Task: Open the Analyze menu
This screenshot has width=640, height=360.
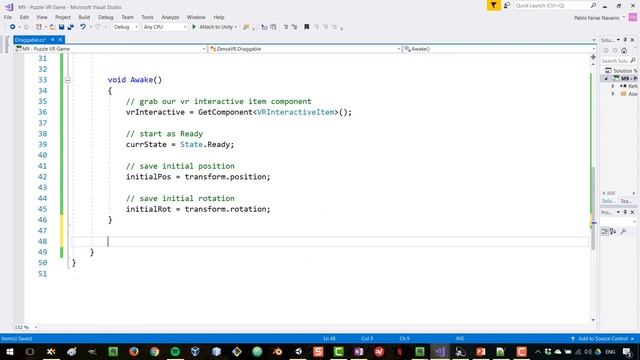Action: pos(170,17)
